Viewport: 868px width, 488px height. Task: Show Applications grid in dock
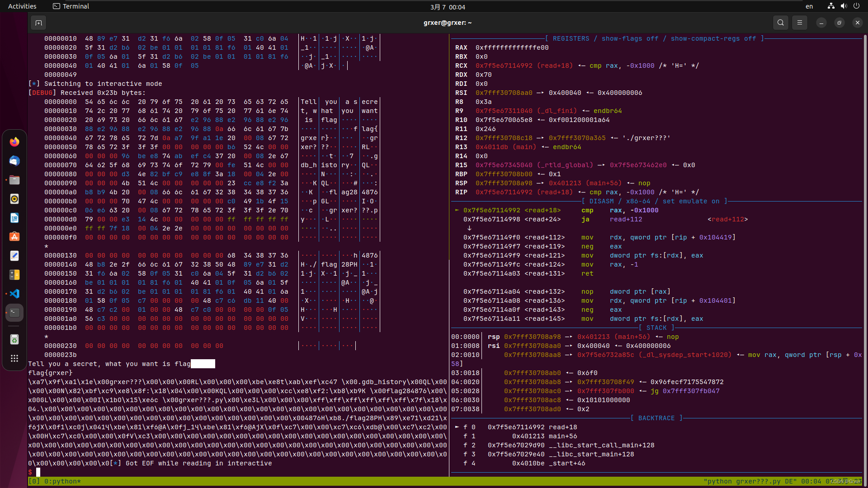[14, 358]
